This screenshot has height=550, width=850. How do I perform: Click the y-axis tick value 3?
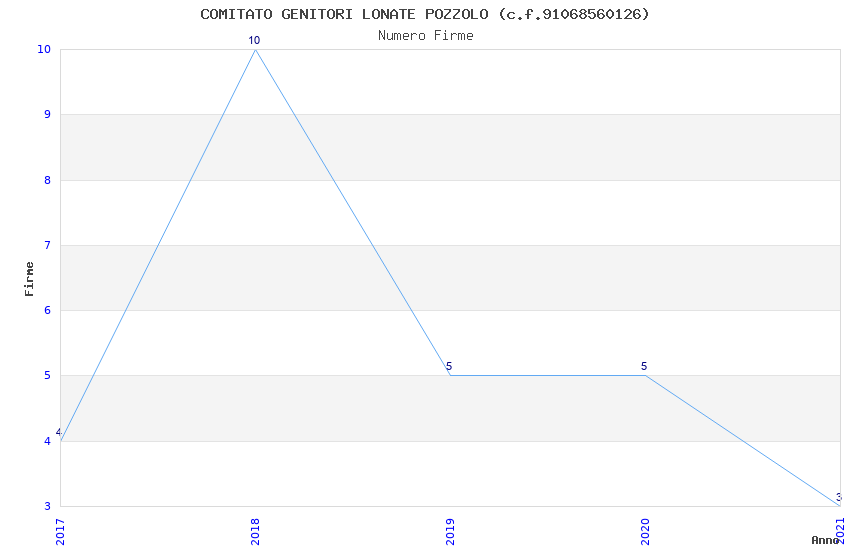pos(48,506)
